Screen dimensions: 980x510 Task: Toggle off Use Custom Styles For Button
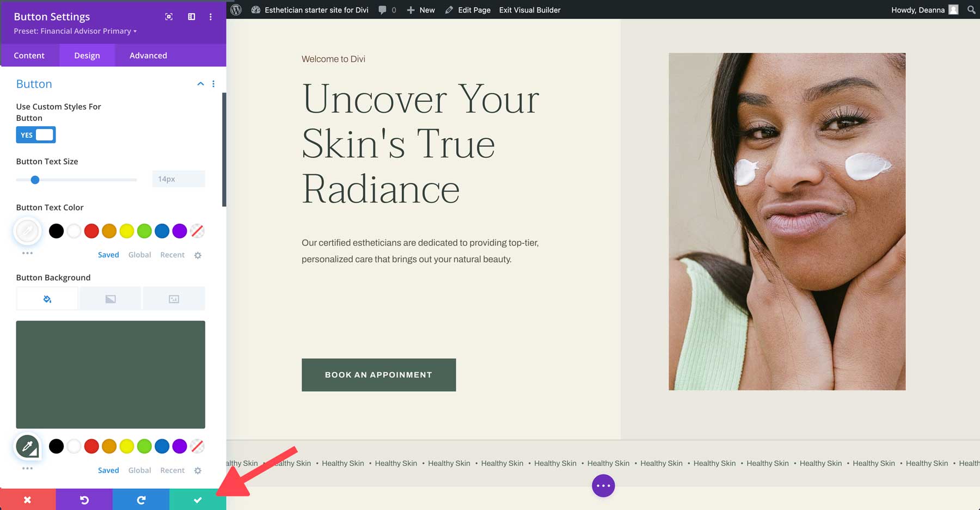pyautogui.click(x=35, y=134)
